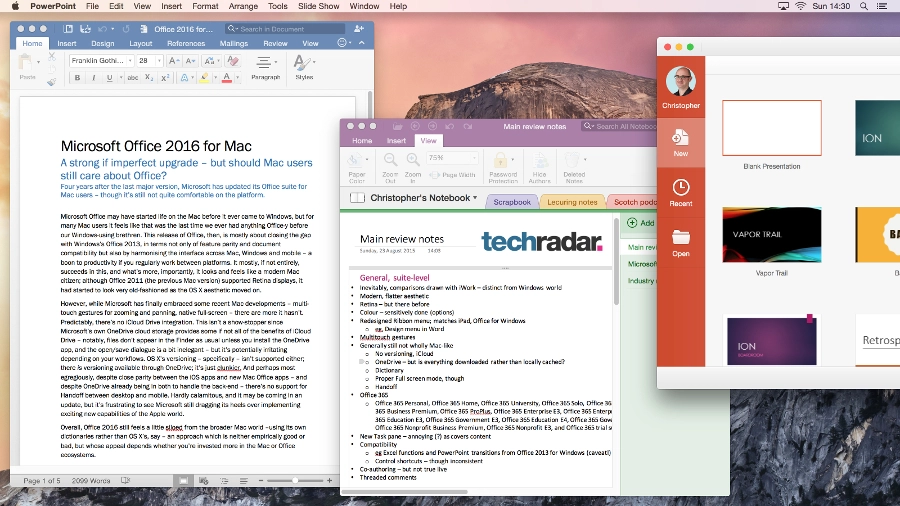The image size is (900, 506).
Task: Open the font size 28 dropdown
Action: coord(159,60)
